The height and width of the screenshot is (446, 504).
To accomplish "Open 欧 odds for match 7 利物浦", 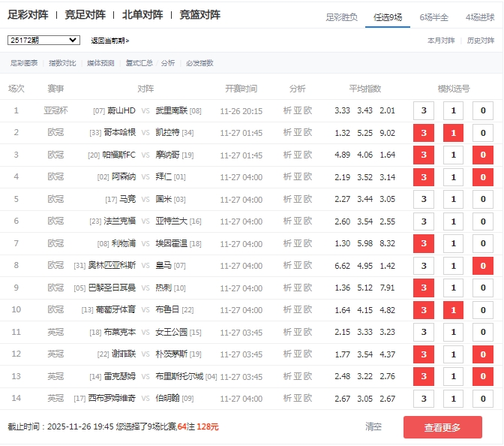I will coord(307,244).
